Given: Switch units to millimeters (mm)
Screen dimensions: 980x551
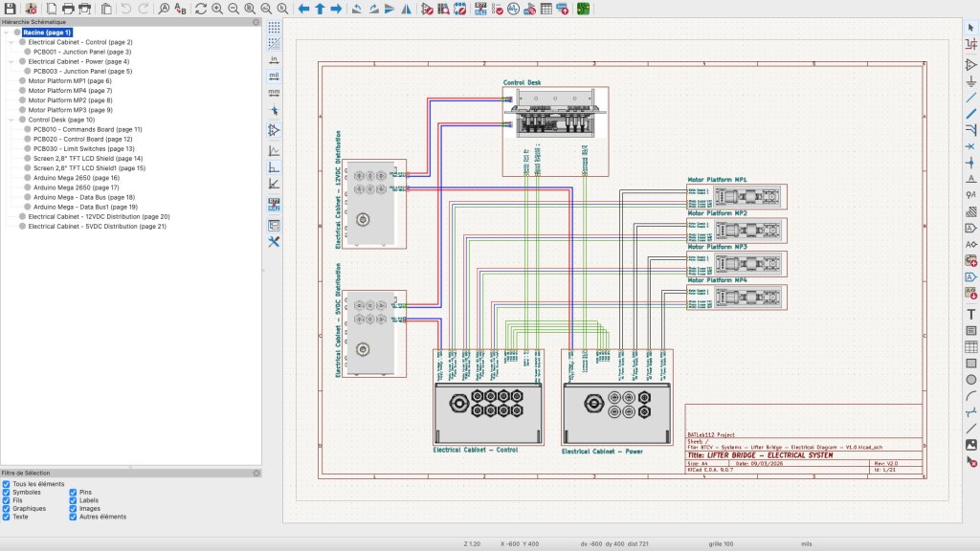Looking at the screenshot, I should pyautogui.click(x=274, y=91).
